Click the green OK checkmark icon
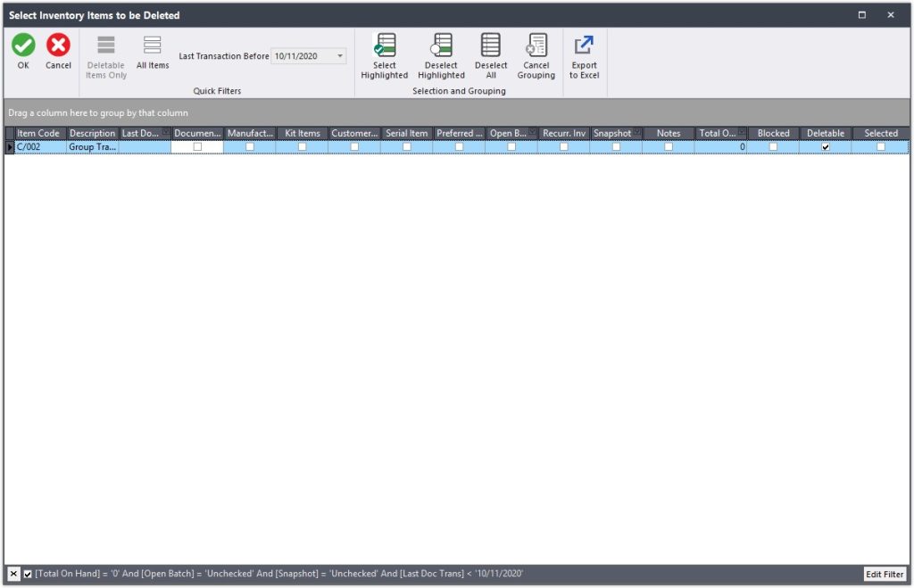Image resolution: width=914 pixels, height=588 pixels. coord(23,46)
